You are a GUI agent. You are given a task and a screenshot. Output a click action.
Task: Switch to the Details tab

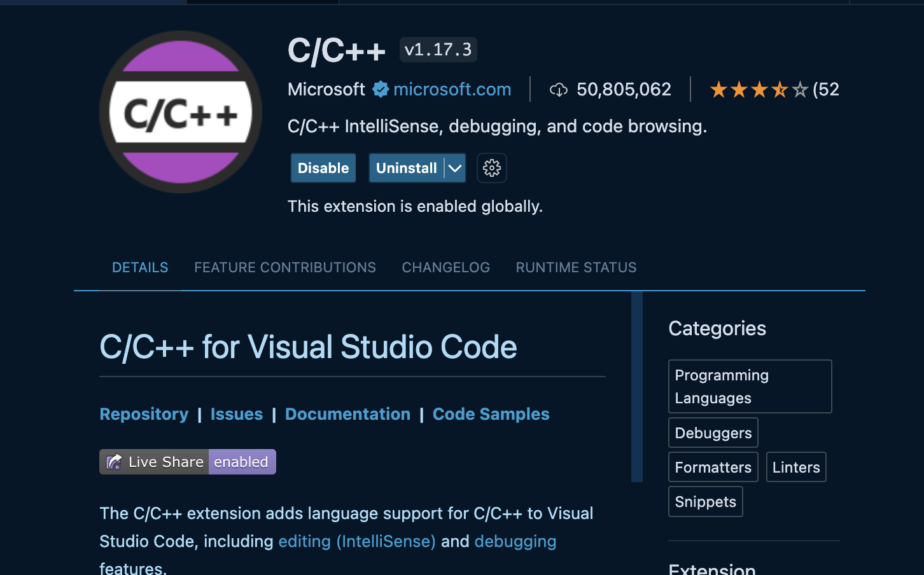(140, 267)
